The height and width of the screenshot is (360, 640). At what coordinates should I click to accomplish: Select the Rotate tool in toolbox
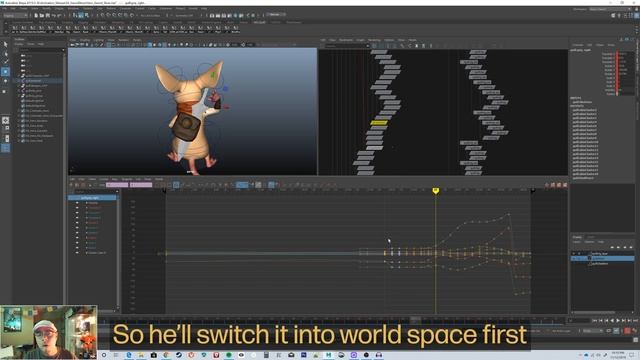tap(5, 81)
